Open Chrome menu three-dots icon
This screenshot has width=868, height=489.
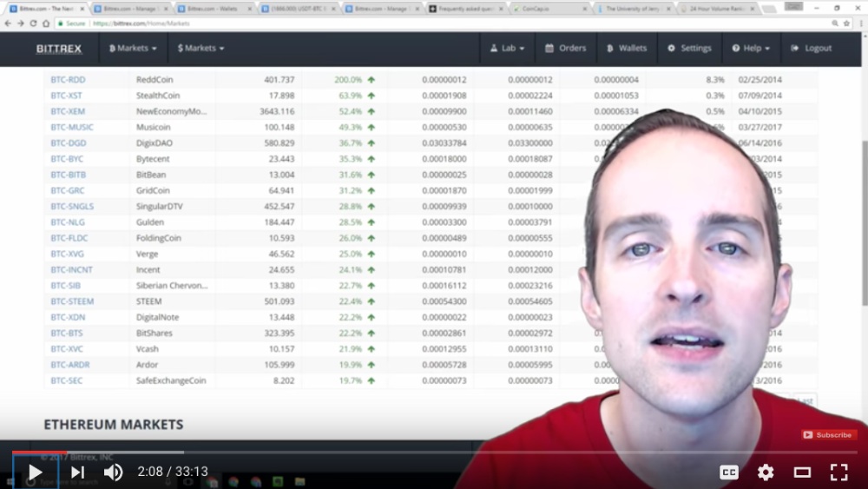[861, 23]
